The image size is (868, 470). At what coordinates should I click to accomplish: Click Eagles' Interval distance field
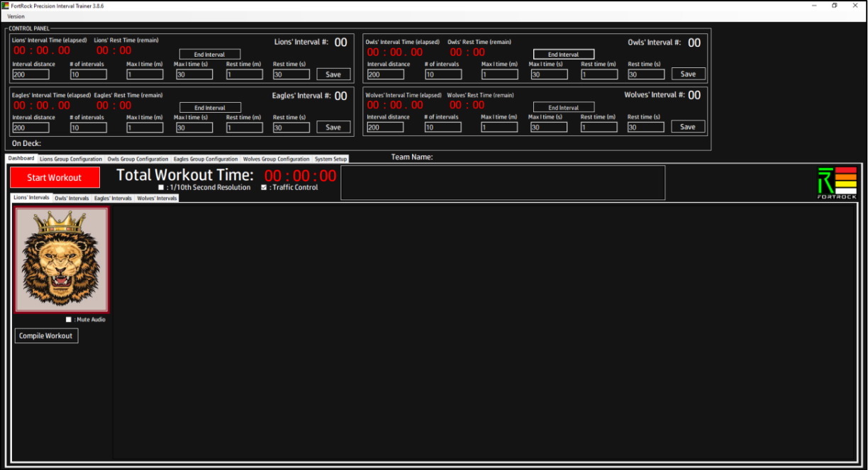tap(30, 128)
